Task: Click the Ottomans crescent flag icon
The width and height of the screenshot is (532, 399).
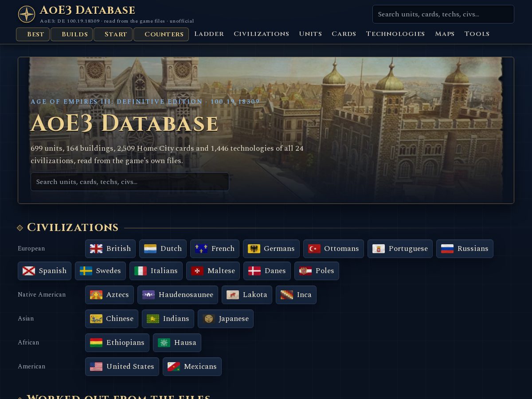Action: click(314, 249)
